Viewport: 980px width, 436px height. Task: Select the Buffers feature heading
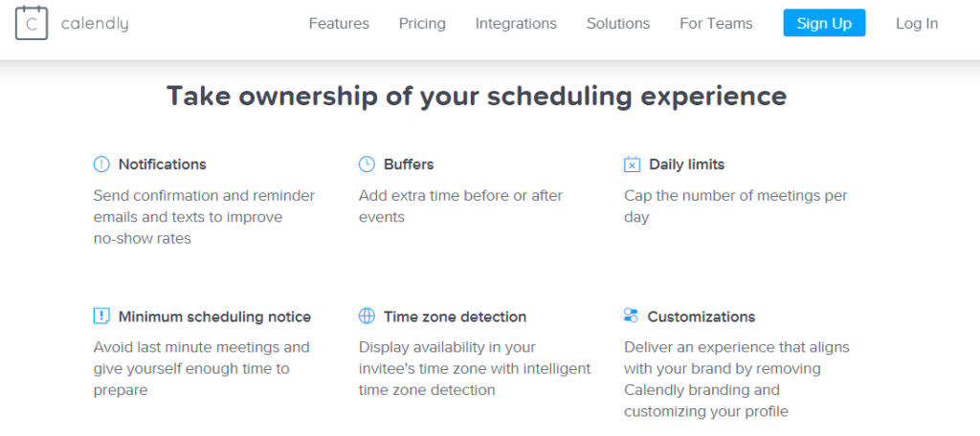(x=409, y=164)
